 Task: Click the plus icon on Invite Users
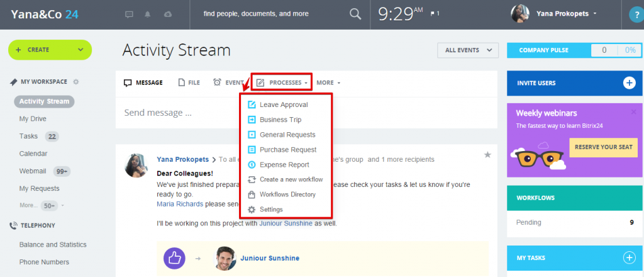click(629, 83)
